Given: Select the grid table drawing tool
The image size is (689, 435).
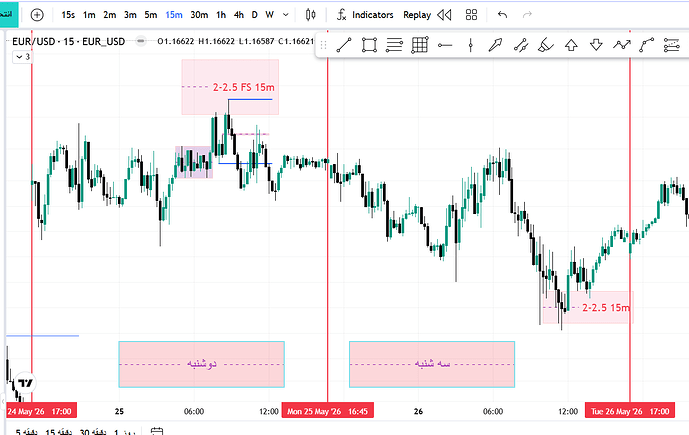Looking at the screenshot, I should 420,45.
